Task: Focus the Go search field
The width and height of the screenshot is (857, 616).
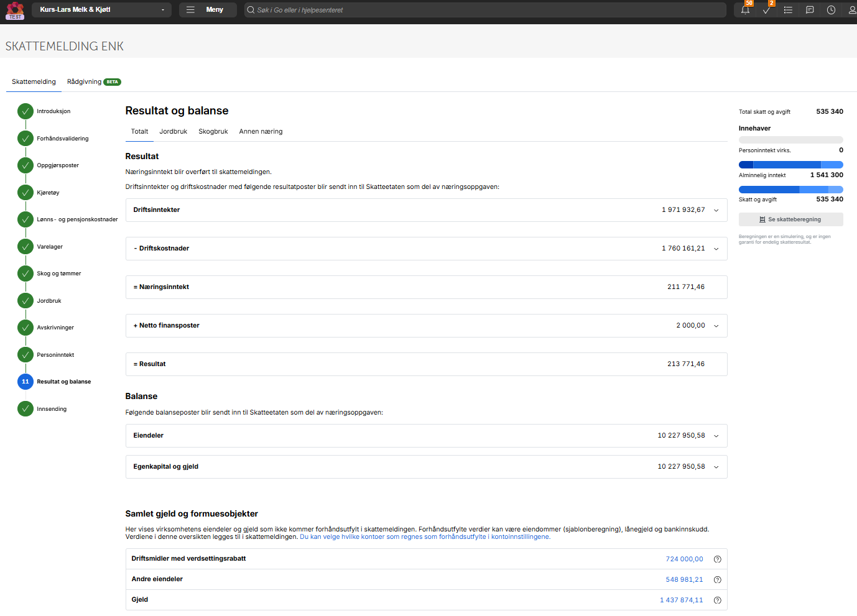Action: (x=485, y=10)
